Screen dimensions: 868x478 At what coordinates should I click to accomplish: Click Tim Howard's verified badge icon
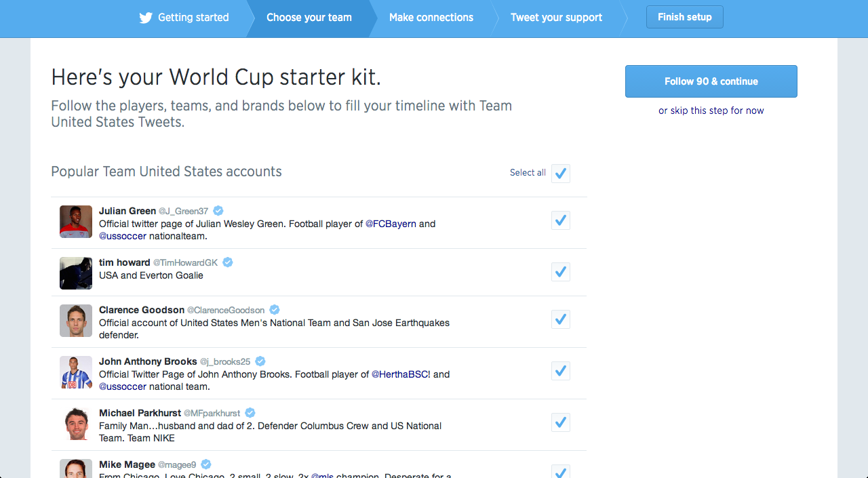click(228, 262)
